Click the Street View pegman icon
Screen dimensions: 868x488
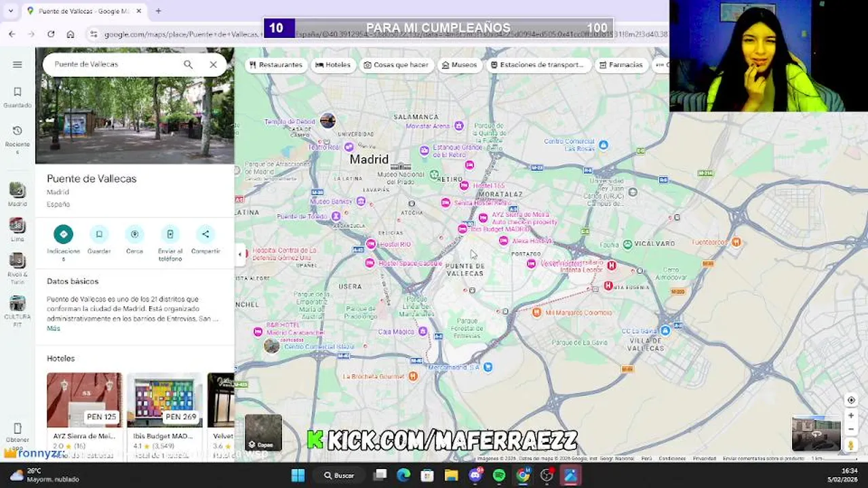[851, 445]
